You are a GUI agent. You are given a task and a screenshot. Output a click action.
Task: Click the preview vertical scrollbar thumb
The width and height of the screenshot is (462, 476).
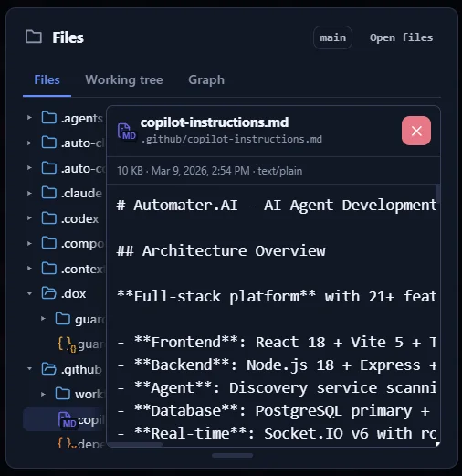click(437, 193)
